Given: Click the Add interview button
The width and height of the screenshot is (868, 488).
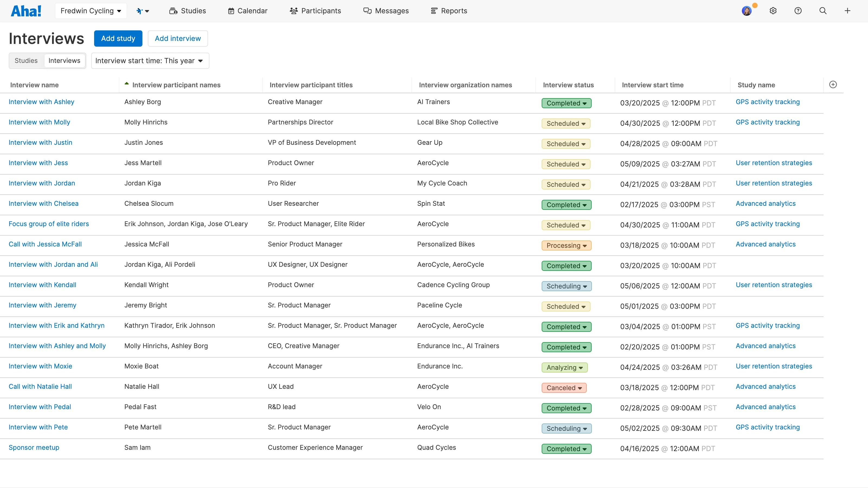Looking at the screenshot, I should [178, 38].
